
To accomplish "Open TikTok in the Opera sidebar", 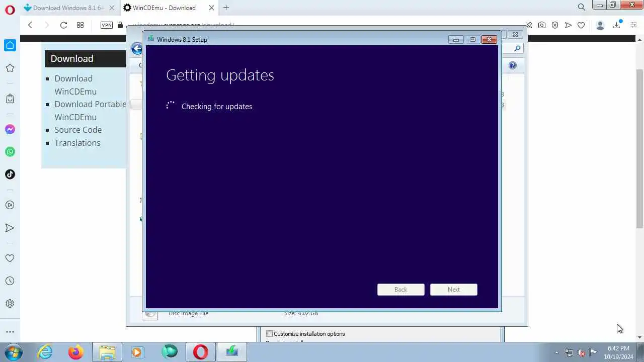I will pos(10,174).
